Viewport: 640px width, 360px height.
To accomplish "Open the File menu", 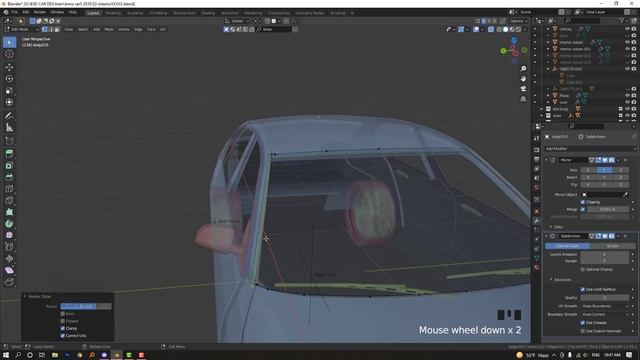I will (x=15, y=12).
